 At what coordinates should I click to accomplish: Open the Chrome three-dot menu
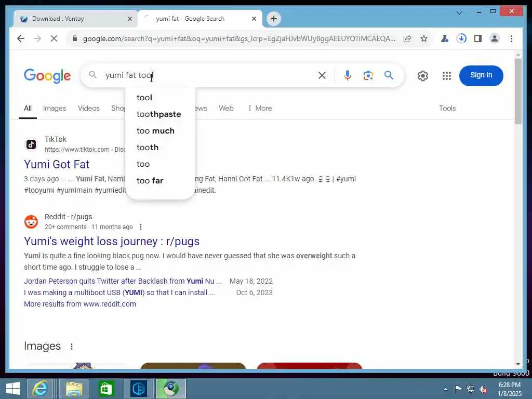[511, 38]
